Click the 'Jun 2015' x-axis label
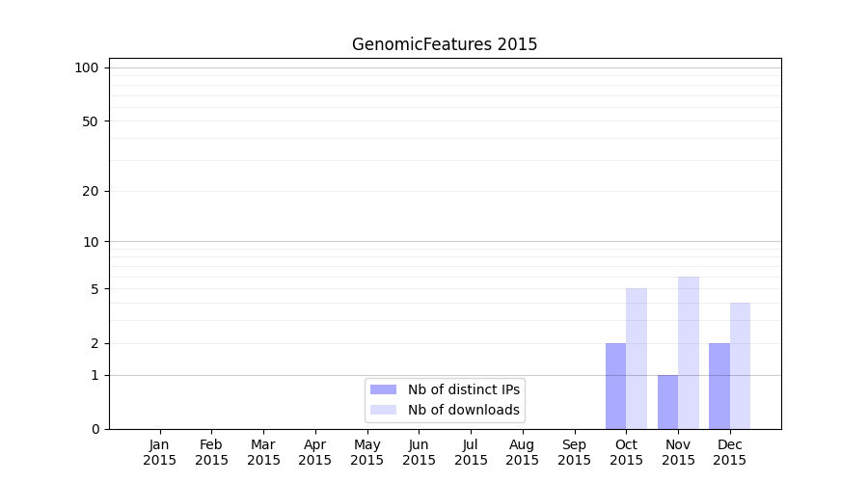 pyautogui.click(x=419, y=452)
